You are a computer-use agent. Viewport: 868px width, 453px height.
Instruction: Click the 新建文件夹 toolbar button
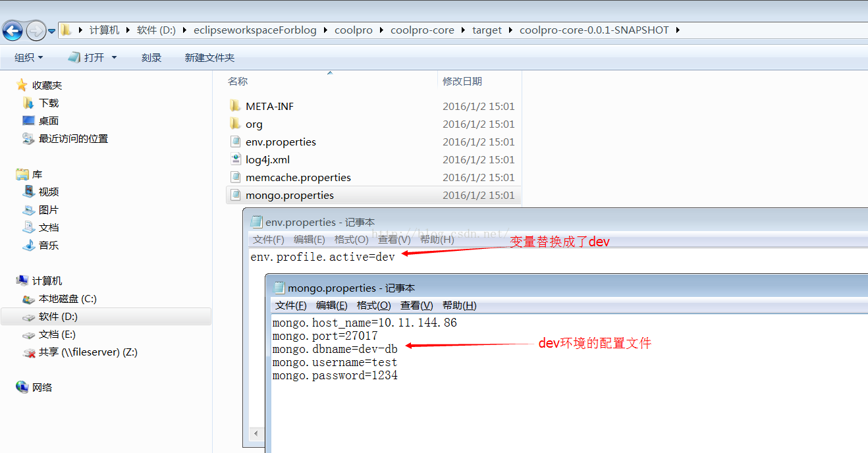pyautogui.click(x=209, y=58)
